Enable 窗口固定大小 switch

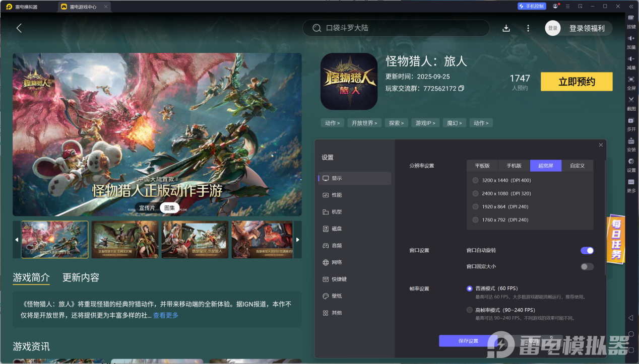[587, 266]
